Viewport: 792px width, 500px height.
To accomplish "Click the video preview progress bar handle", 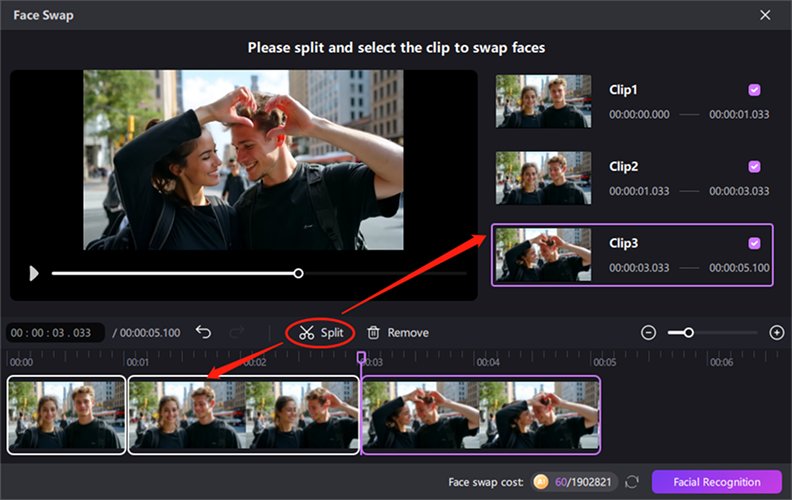I will 298,273.
